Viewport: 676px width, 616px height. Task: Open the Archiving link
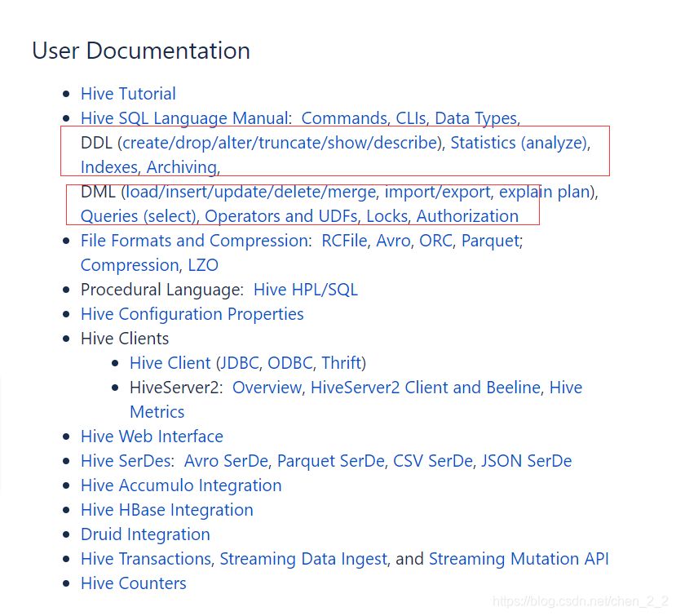click(182, 167)
